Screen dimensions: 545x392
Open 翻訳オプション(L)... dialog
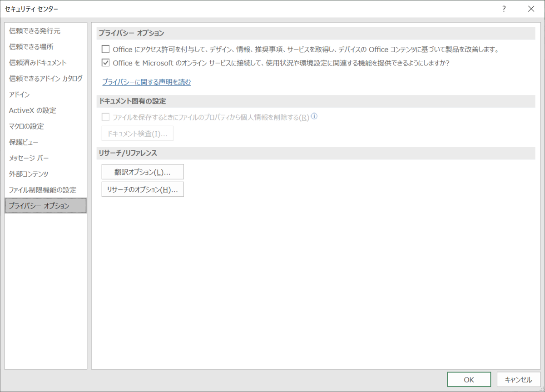(143, 172)
